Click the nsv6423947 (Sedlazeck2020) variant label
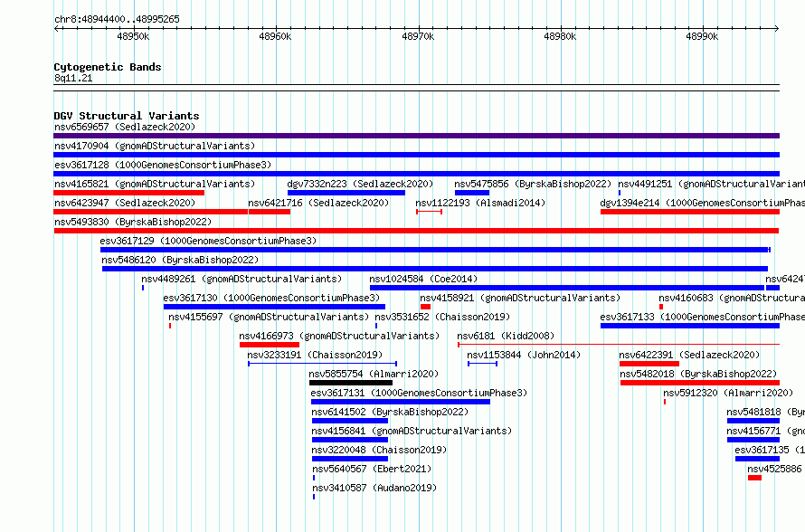The height and width of the screenshot is (532, 805). pos(125,203)
